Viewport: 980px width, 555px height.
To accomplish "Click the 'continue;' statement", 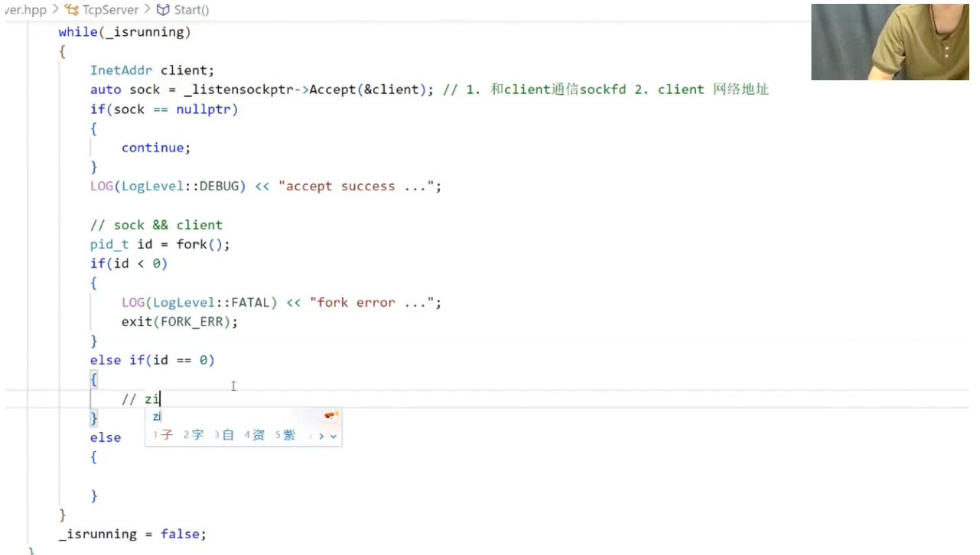I will 156,148.
